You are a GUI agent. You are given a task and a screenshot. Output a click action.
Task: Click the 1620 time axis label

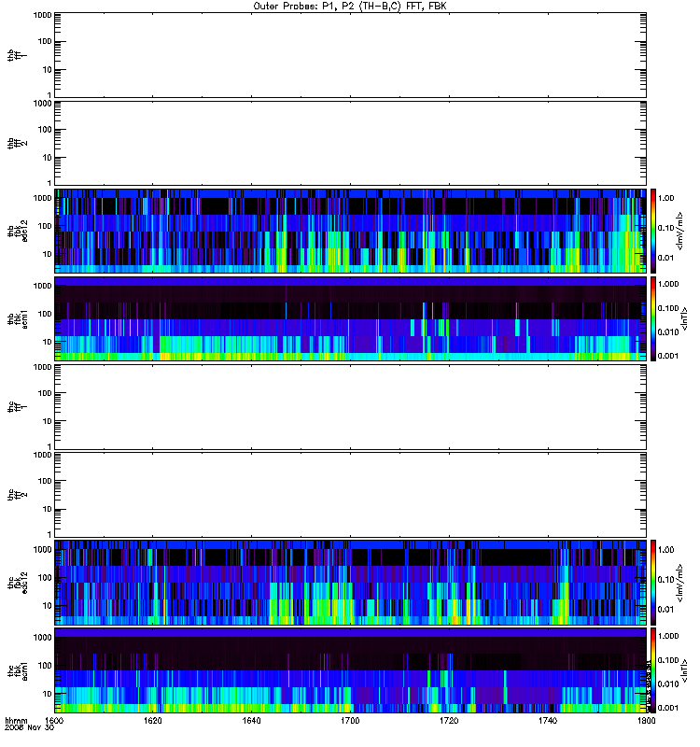(152, 721)
